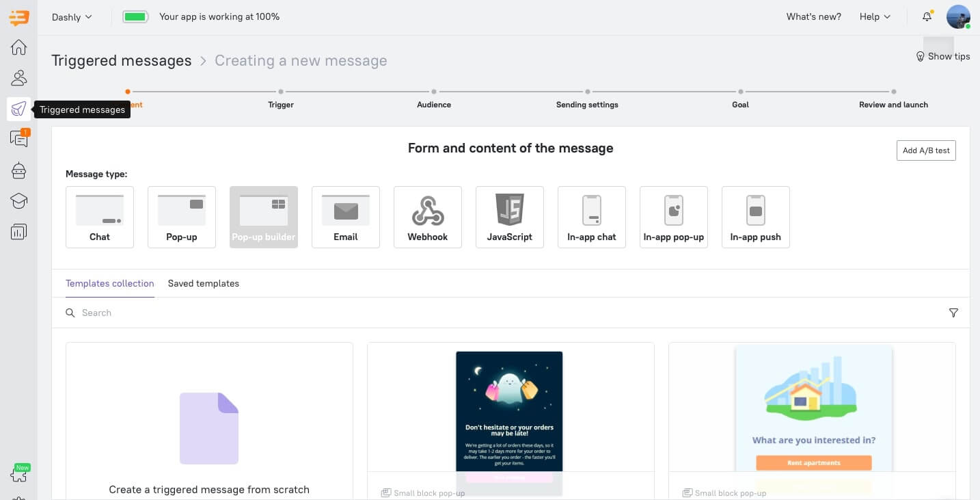This screenshot has width=980, height=500.
Task: Select the Email message type
Action: click(x=346, y=217)
